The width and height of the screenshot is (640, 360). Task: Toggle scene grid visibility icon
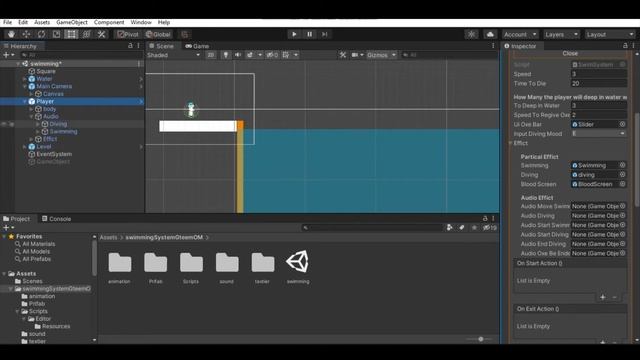point(286,55)
